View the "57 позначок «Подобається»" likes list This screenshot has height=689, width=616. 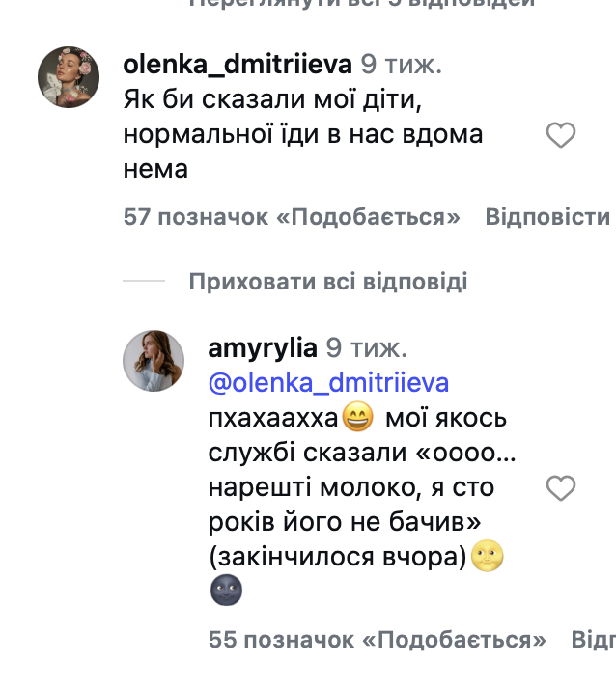coord(292,217)
